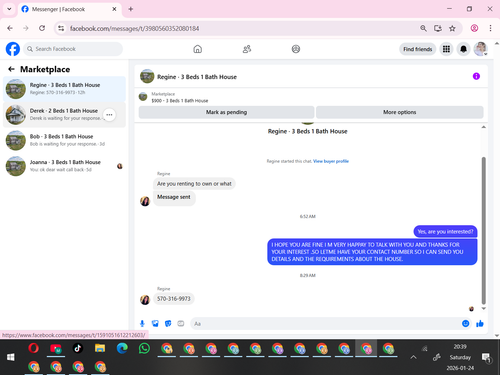Open the three-dot menu on Derek's chat
The height and width of the screenshot is (375, 500).
[109, 115]
